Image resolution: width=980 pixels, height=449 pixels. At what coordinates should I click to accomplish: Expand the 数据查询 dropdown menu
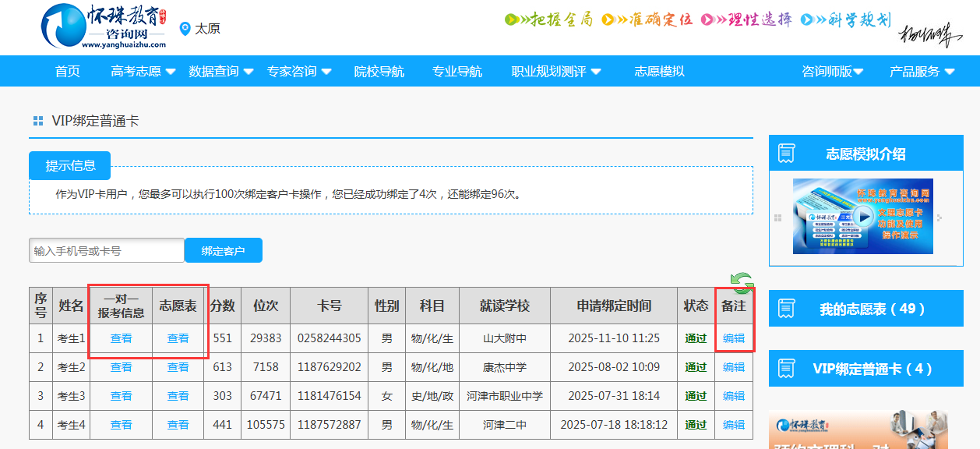point(221,72)
